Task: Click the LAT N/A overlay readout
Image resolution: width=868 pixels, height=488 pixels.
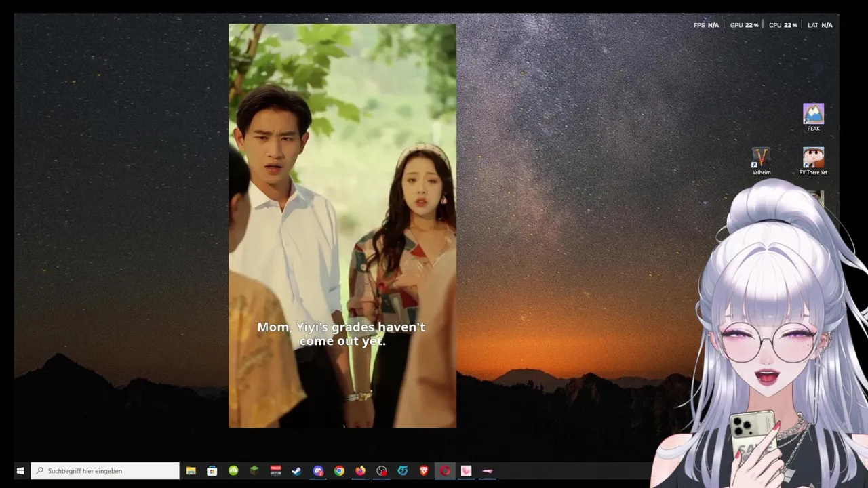Action: [820, 25]
